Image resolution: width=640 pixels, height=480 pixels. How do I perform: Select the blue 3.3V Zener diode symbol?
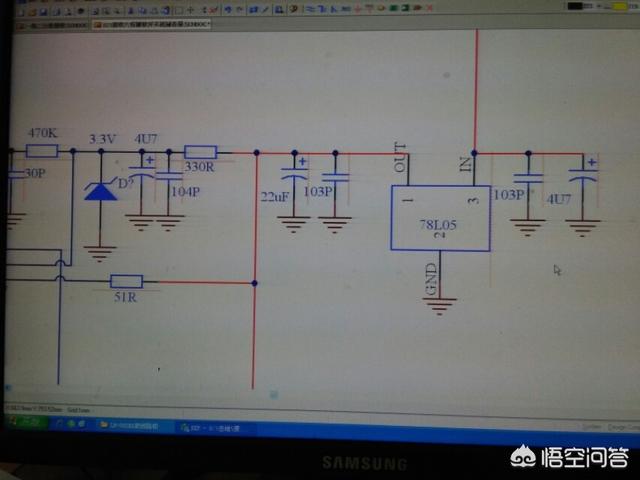click(100, 189)
